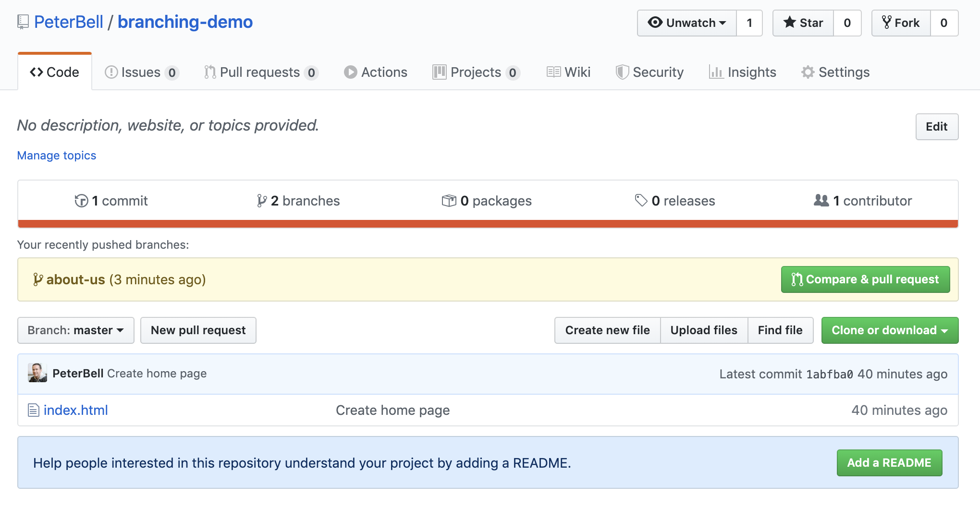Click the Wiki book icon
The height and width of the screenshot is (508, 980).
pos(553,72)
